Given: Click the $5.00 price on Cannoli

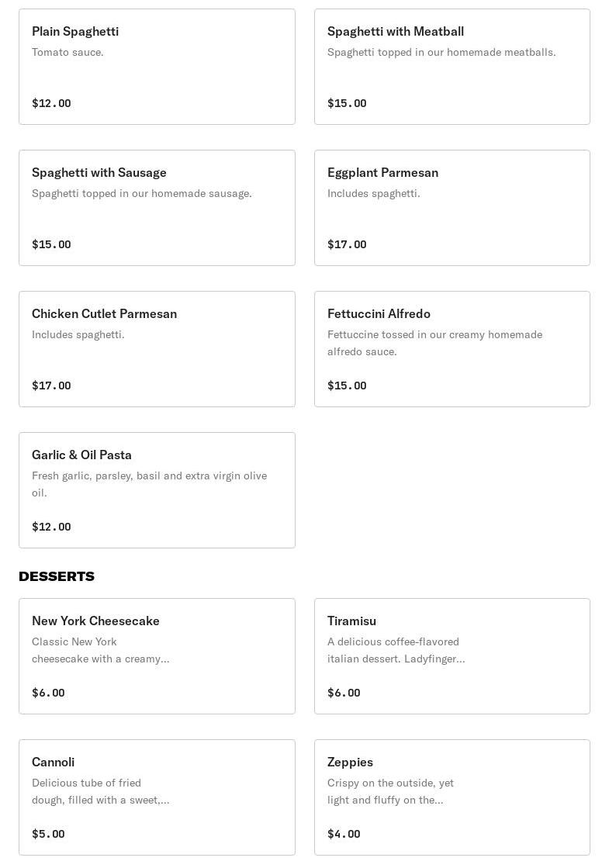Looking at the screenshot, I should coord(48,834).
